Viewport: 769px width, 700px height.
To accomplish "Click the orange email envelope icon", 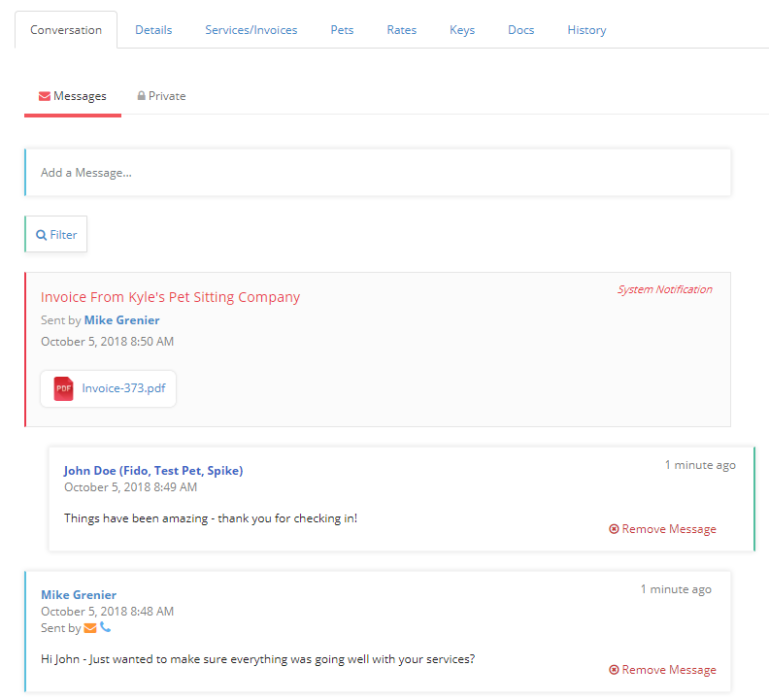I will click(90, 628).
